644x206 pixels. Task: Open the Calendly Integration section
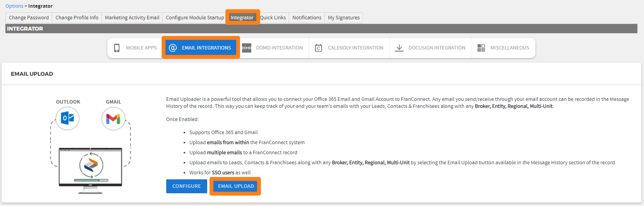click(x=349, y=48)
